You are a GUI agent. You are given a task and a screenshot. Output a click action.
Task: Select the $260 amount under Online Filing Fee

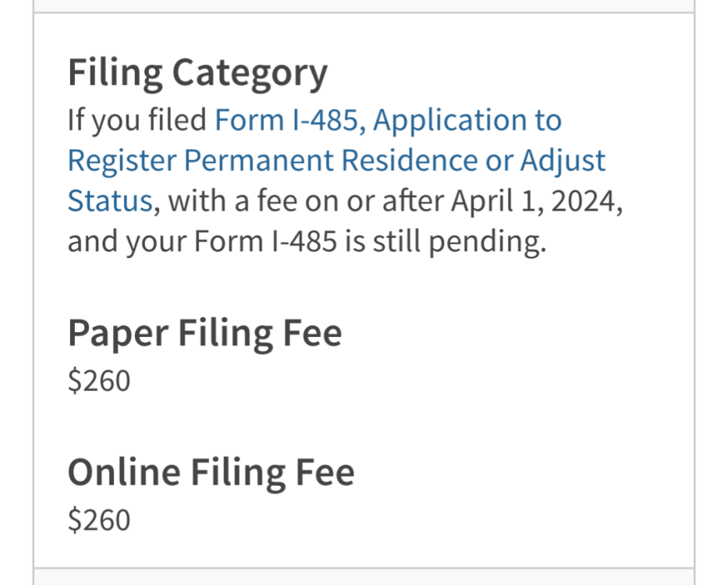pos(99,520)
